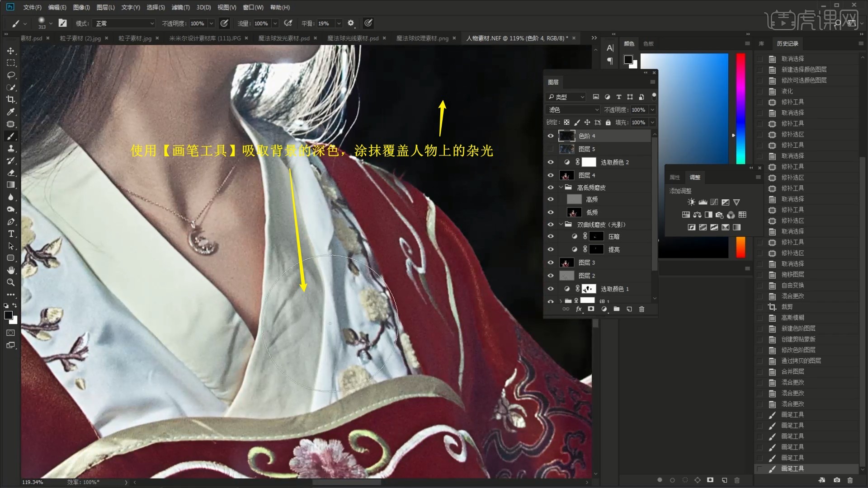The image size is (868, 488).
Task: Collapse the 高低频磨皮 layer group
Action: tap(561, 188)
